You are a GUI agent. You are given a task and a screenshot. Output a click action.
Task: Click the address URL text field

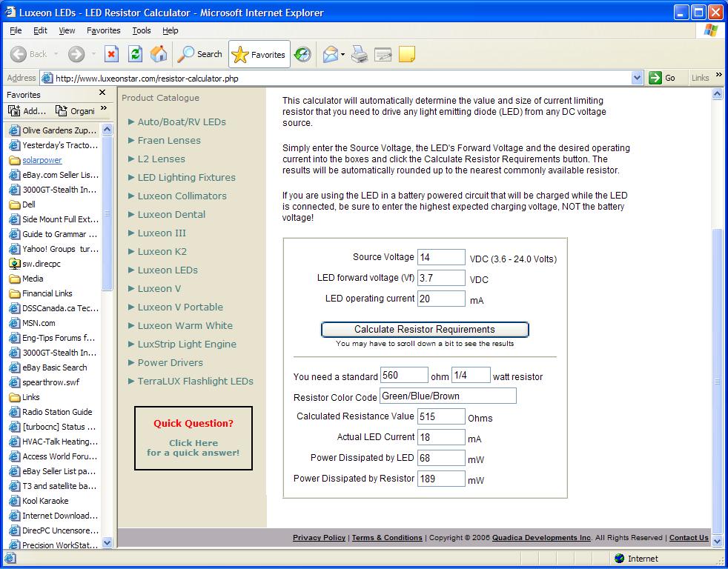click(x=343, y=78)
